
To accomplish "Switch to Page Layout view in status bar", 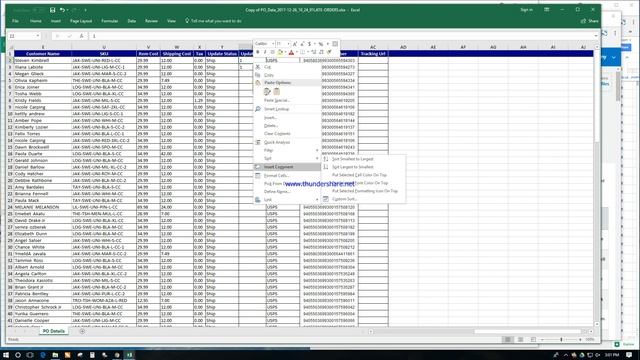I will (520, 340).
